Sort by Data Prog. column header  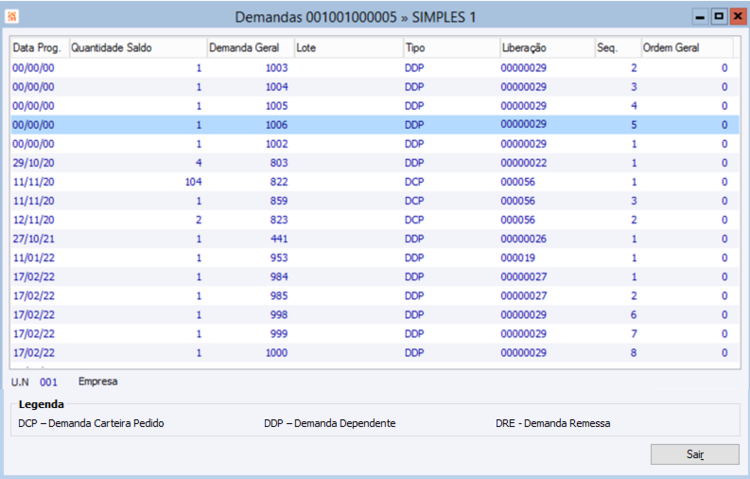[40, 48]
